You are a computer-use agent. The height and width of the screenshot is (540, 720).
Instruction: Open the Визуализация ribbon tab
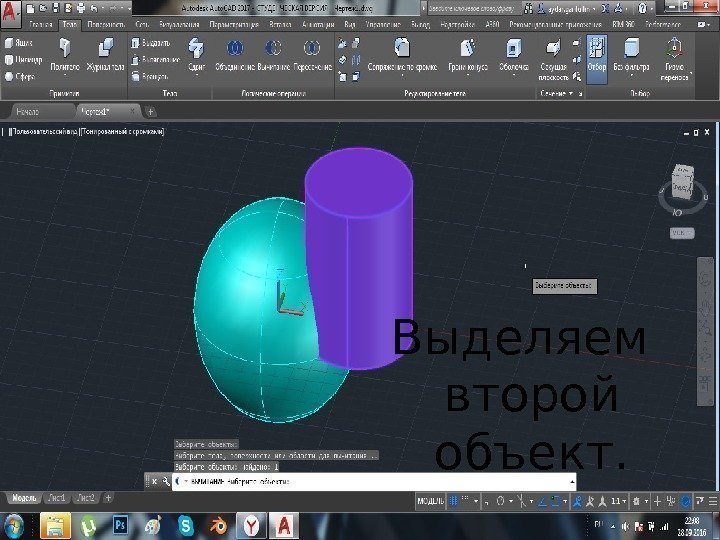click(179, 24)
